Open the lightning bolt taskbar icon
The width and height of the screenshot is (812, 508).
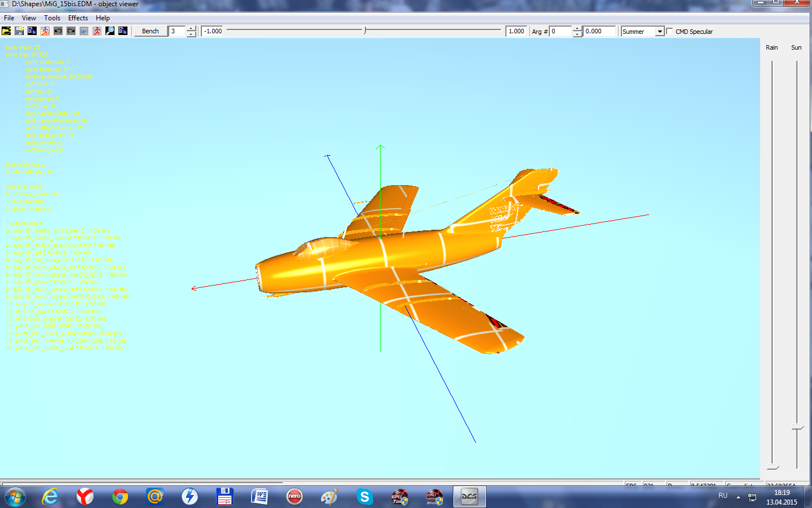190,497
